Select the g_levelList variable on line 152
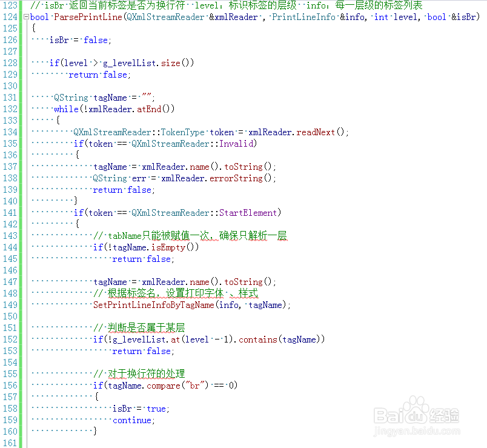The image size is (487, 448). coord(129,339)
